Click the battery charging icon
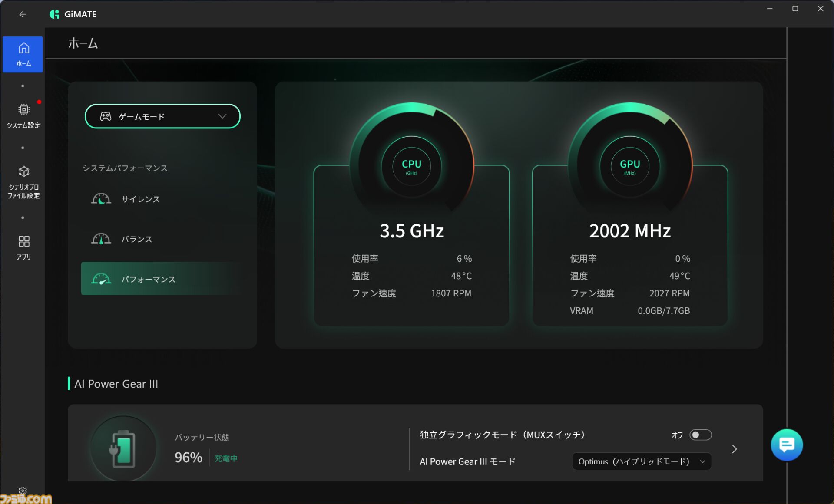Image resolution: width=834 pixels, height=504 pixels. pos(123,449)
